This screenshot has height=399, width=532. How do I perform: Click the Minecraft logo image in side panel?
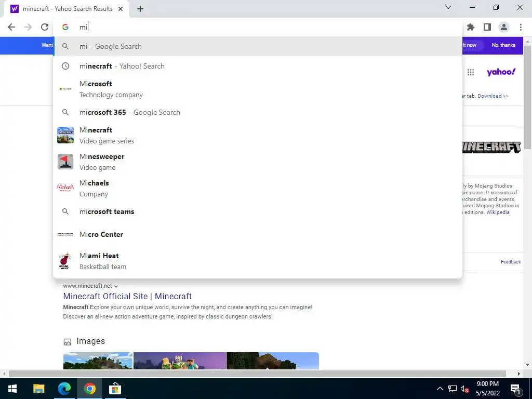(491, 147)
